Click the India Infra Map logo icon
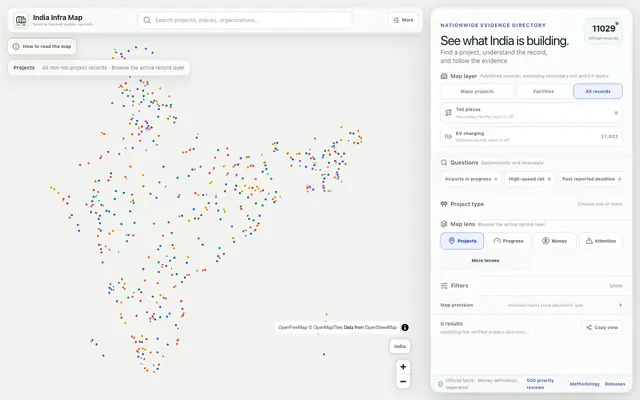 point(21,20)
